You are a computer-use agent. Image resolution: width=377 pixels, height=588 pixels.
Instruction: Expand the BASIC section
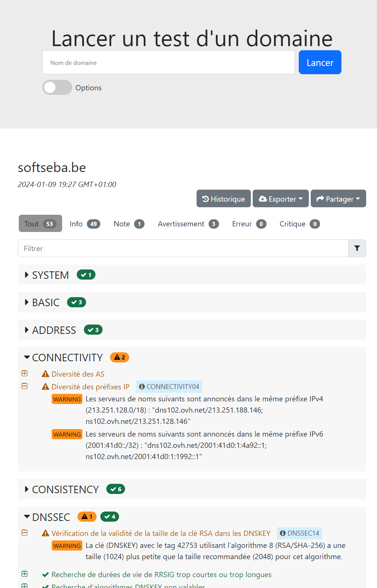[x=46, y=302]
